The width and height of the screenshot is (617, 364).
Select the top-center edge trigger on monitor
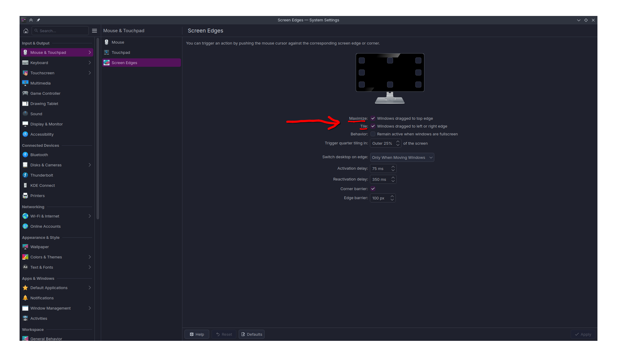pyautogui.click(x=390, y=60)
